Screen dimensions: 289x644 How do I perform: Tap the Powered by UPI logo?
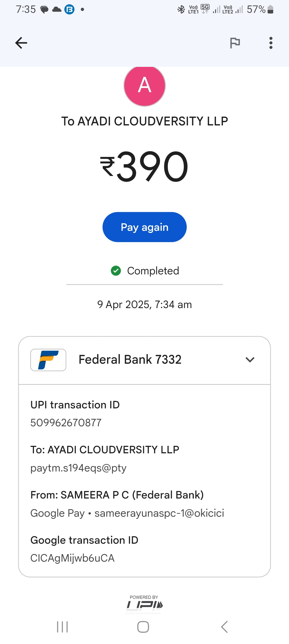pyautogui.click(x=144, y=604)
